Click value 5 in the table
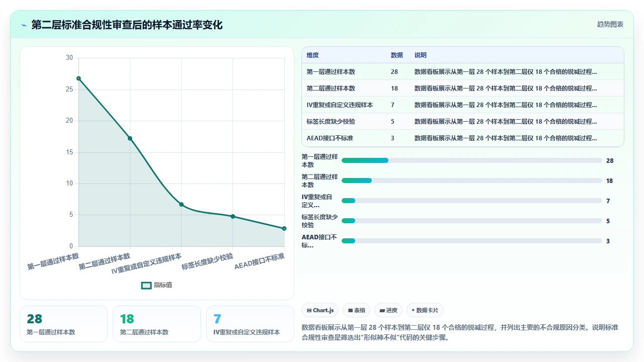The width and height of the screenshot is (644, 362). click(392, 122)
